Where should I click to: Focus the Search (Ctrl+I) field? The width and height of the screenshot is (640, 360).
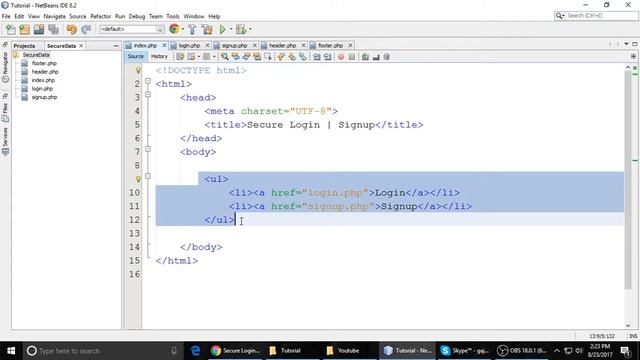(596, 16)
